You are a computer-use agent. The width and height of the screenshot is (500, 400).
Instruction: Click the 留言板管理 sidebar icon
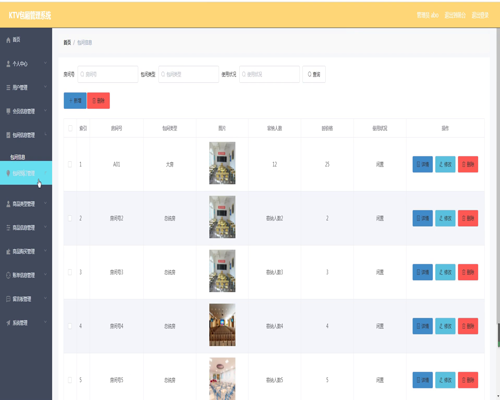[8, 299]
